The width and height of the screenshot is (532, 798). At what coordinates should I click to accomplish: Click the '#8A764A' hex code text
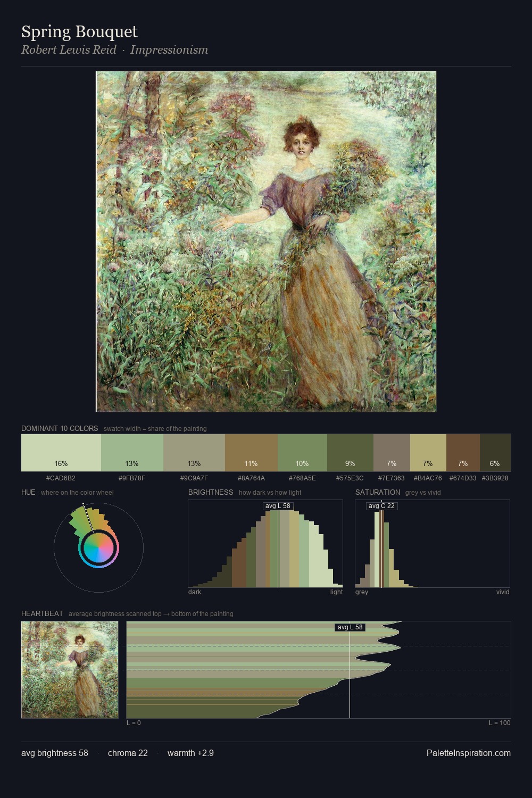click(x=251, y=478)
